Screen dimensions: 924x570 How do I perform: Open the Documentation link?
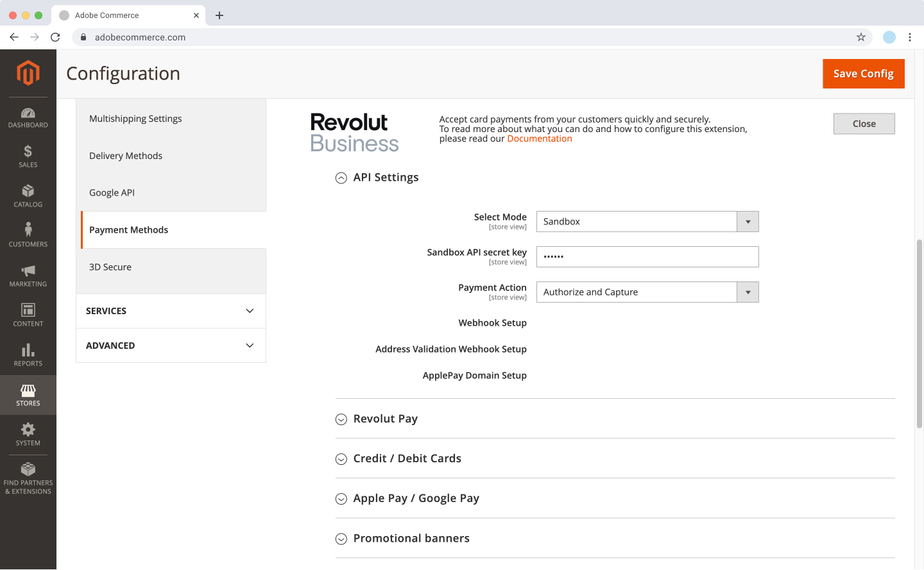coord(540,138)
